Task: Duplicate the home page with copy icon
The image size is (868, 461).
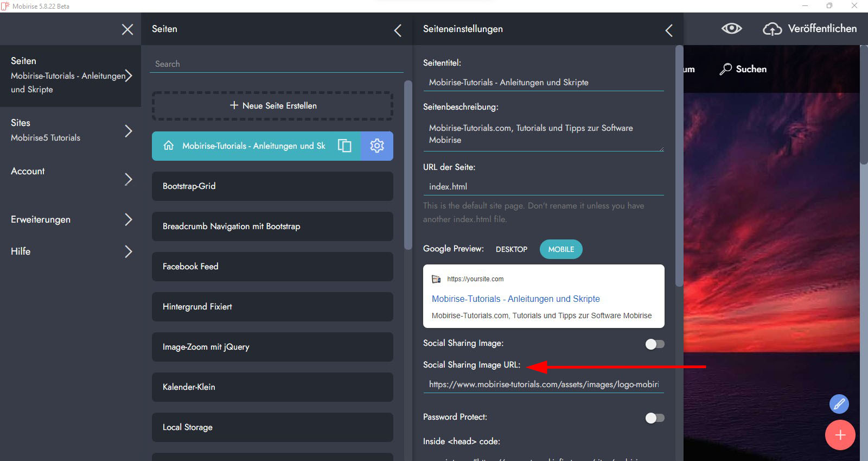Action: tap(344, 146)
